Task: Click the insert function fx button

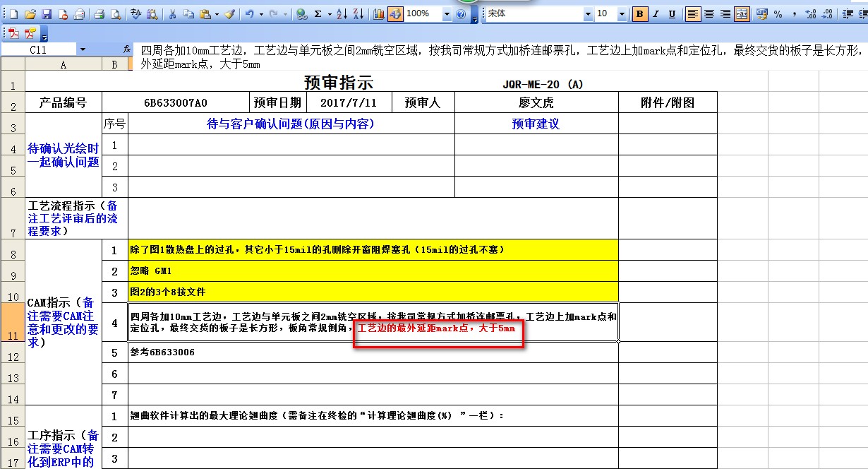Action: click(127, 49)
